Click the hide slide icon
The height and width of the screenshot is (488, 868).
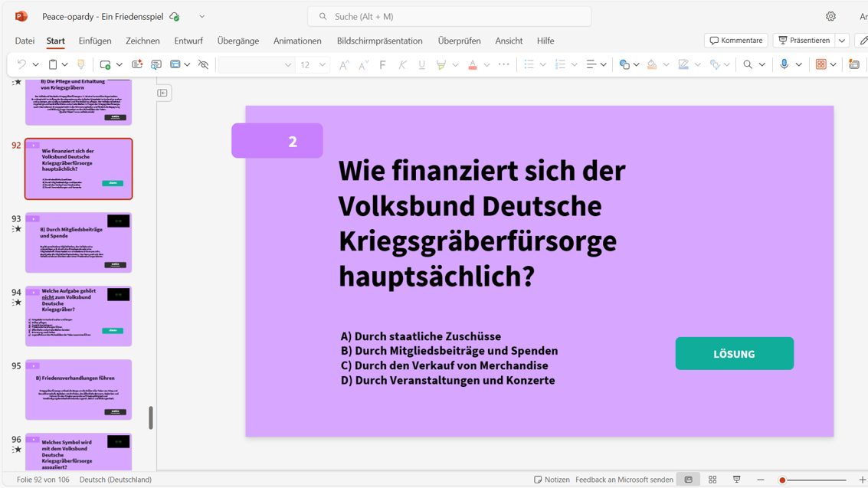pos(203,65)
